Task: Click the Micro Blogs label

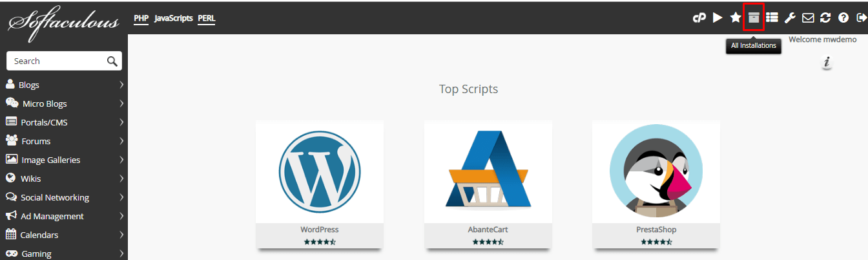Action: [x=45, y=103]
